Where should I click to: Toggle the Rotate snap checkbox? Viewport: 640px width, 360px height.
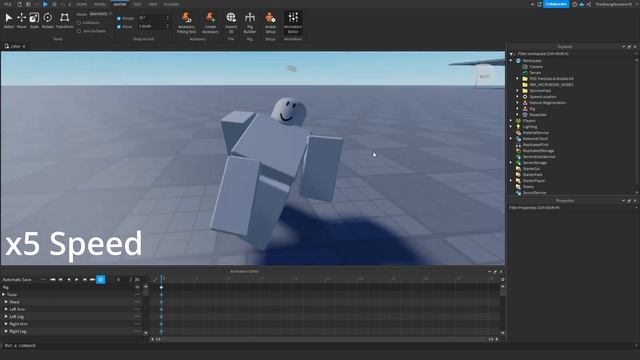pos(119,18)
